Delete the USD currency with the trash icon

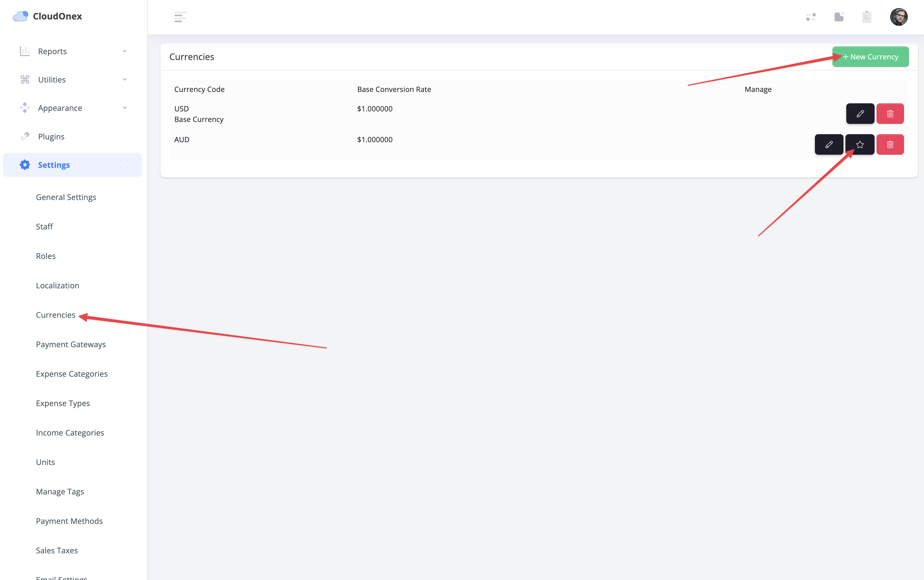(890, 114)
